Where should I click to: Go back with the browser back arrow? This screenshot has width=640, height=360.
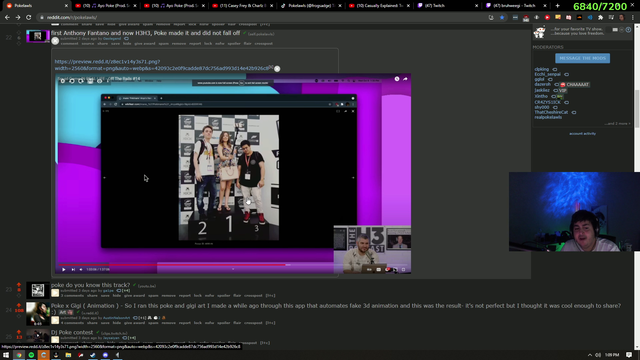pyautogui.click(x=7, y=18)
